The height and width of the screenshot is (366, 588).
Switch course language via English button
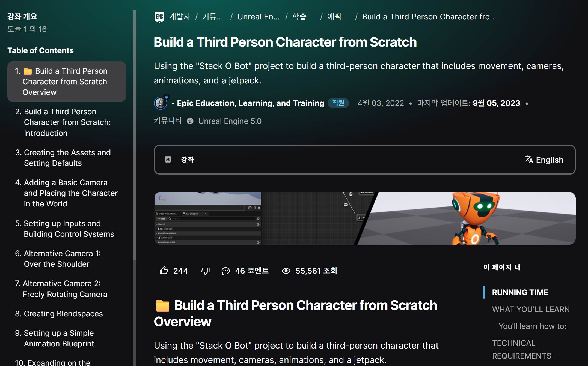[x=544, y=160]
